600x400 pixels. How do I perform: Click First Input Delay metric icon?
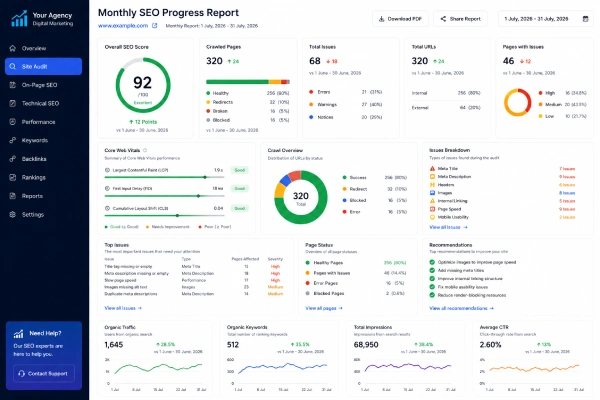pyautogui.click(x=108, y=188)
